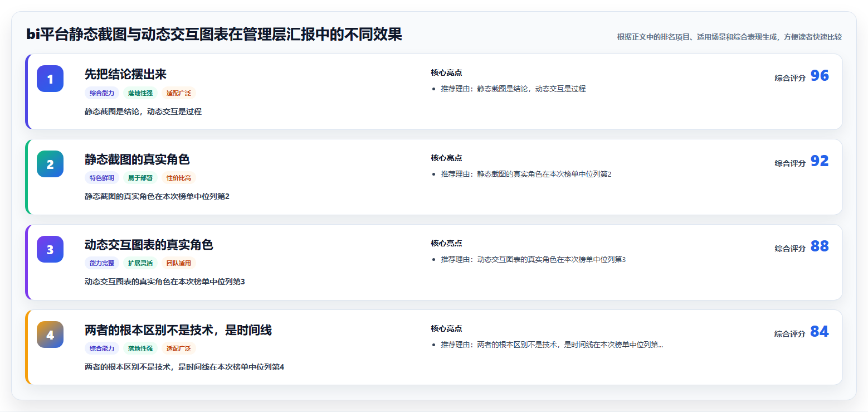868x412 pixels.
Task: Click 综合评分 label beside score 96
Action: [x=790, y=78]
